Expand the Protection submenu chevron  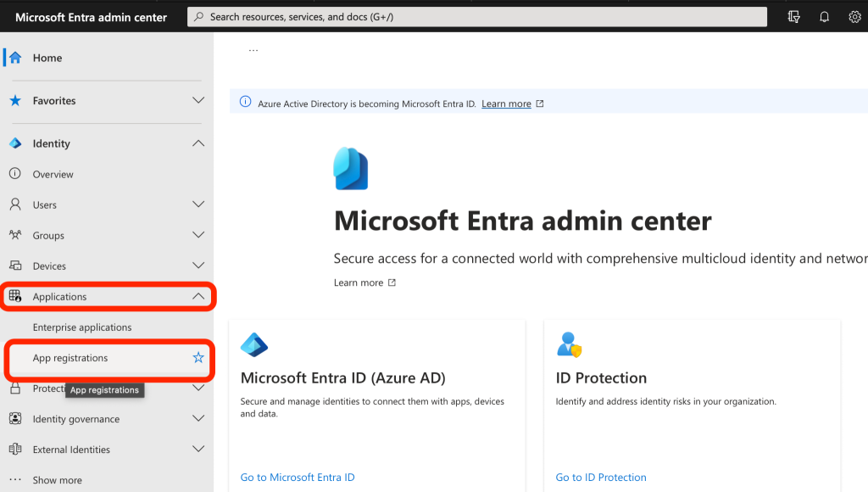[x=198, y=389]
